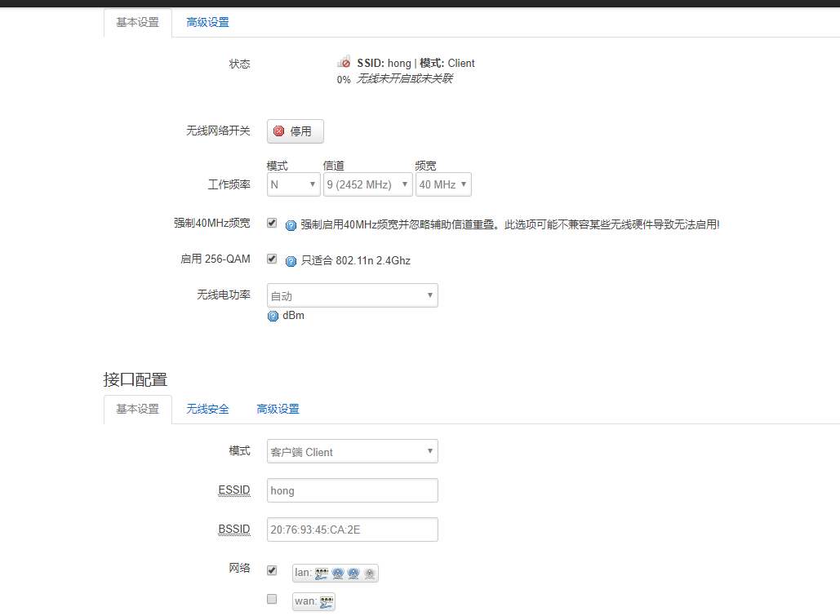Click the first blue wireless icon for lan
This screenshot has width=840, height=616.
point(338,574)
